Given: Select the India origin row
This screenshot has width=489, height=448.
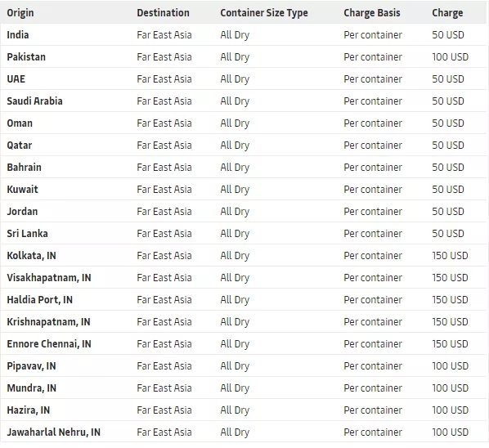Looking at the screenshot, I should pyautogui.click(x=243, y=34).
